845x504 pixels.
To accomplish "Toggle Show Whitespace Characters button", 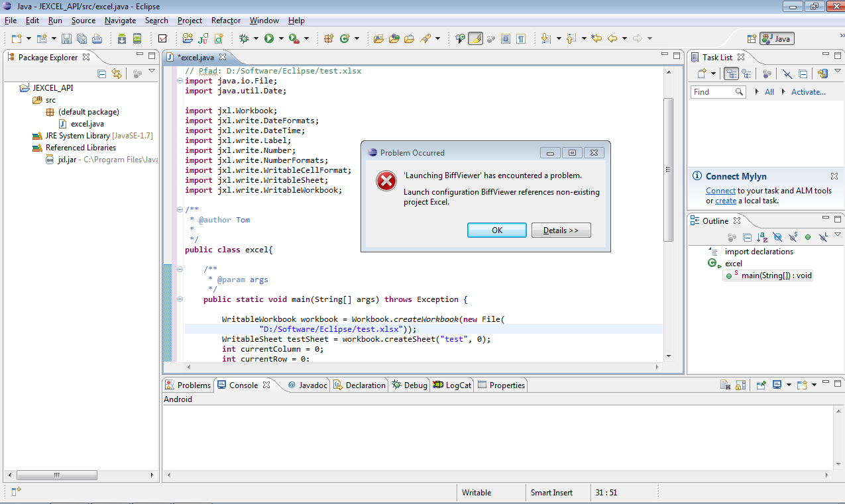I will (x=521, y=38).
